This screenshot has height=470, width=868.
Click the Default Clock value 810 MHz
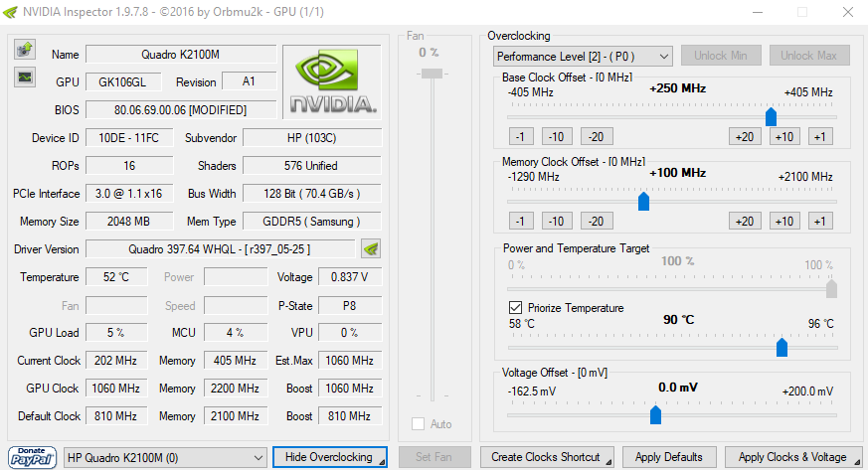point(116,415)
